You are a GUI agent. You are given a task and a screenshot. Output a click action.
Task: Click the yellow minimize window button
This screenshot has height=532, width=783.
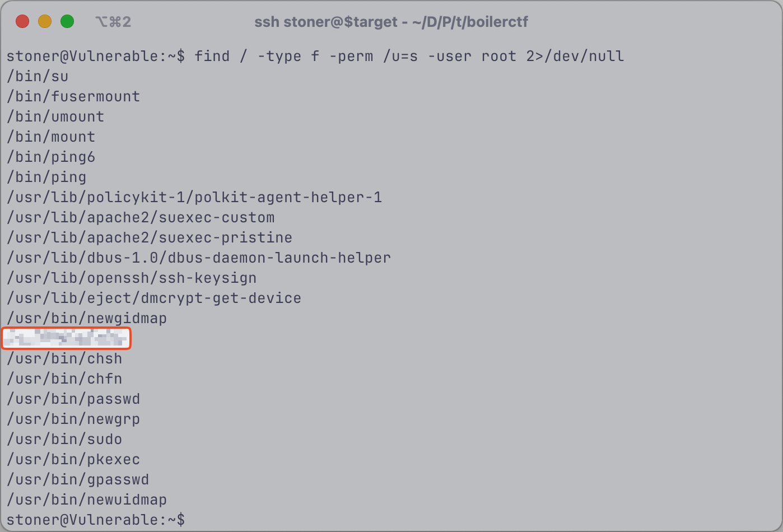(x=45, y=22)
